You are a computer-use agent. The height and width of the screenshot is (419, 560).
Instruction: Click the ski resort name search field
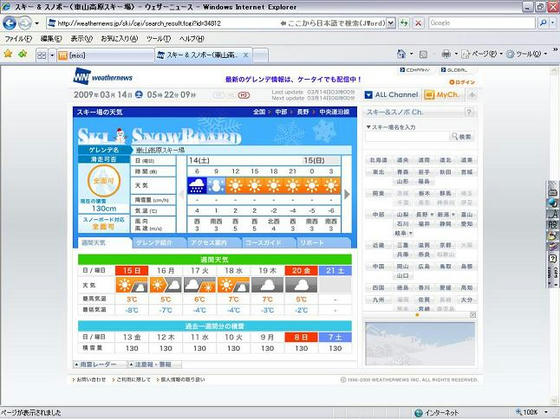[x=407, y=136]
